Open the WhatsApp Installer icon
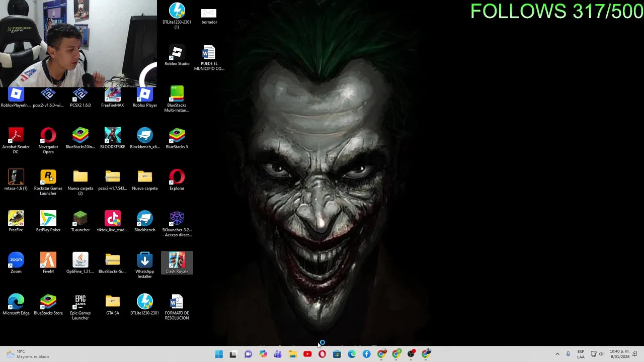 click(145, 266)
